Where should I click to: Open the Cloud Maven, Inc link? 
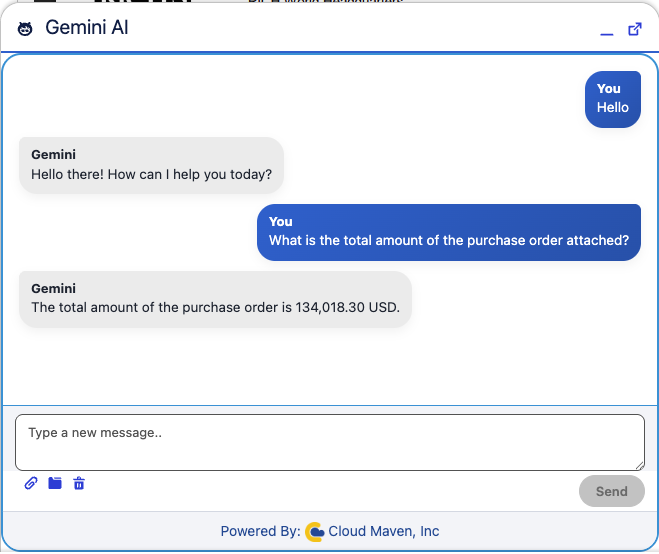(383, 531)
